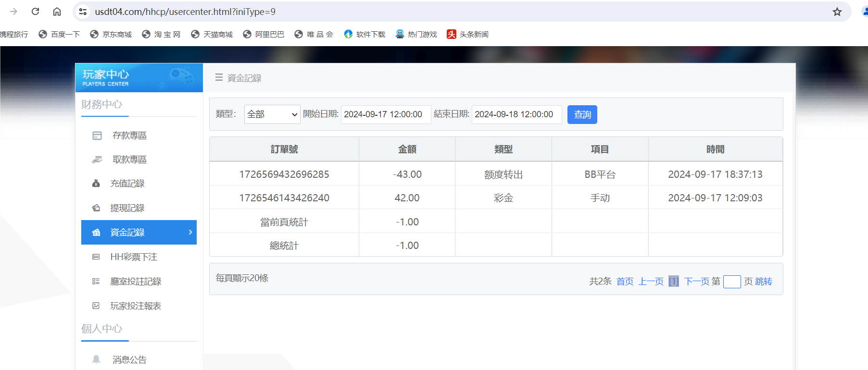
Task: Open 存款專區 in the sidebar
Action: click(129, 136)
